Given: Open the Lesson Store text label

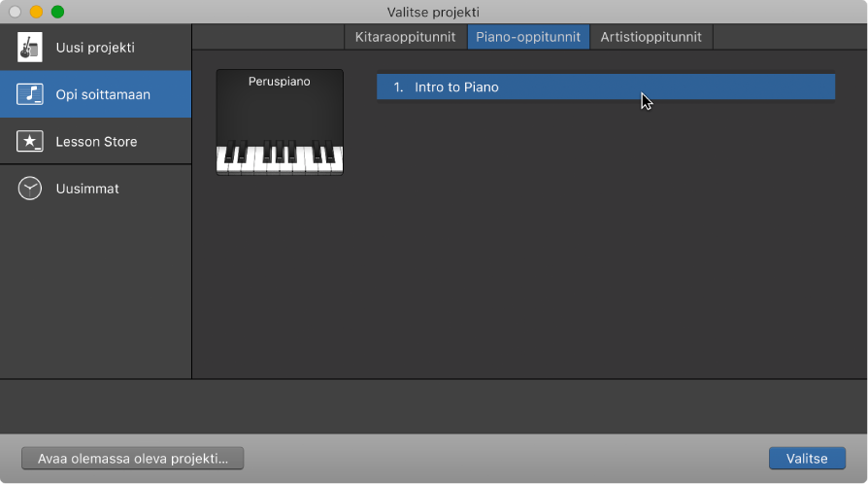Looking at the screenshot, I should (x=96, y=142).
